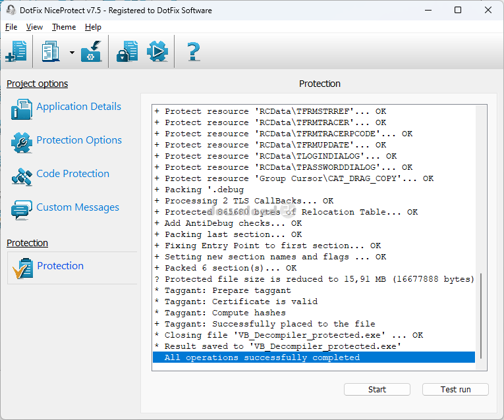Screen dimensions: 504x420
Task: Select the 'TPASSWORDDIALOG' resource log line
Action: pyautogui.click(x=314, y=167)
